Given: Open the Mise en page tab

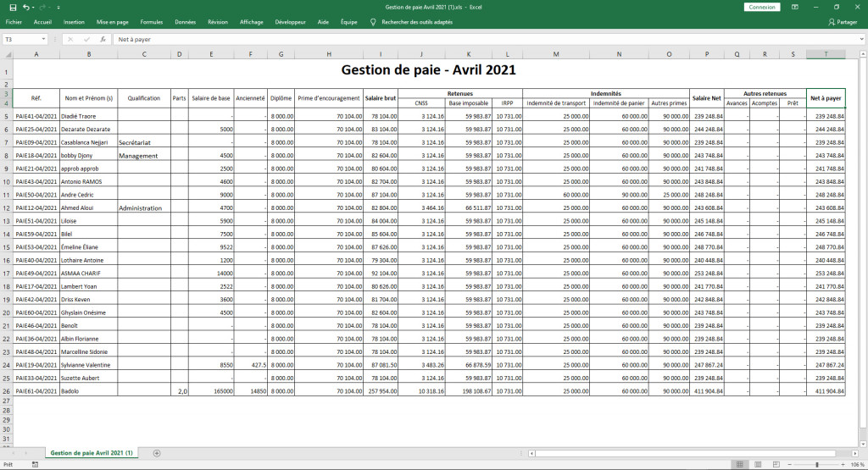Looking at the screenshot, I should pos(113,22).
